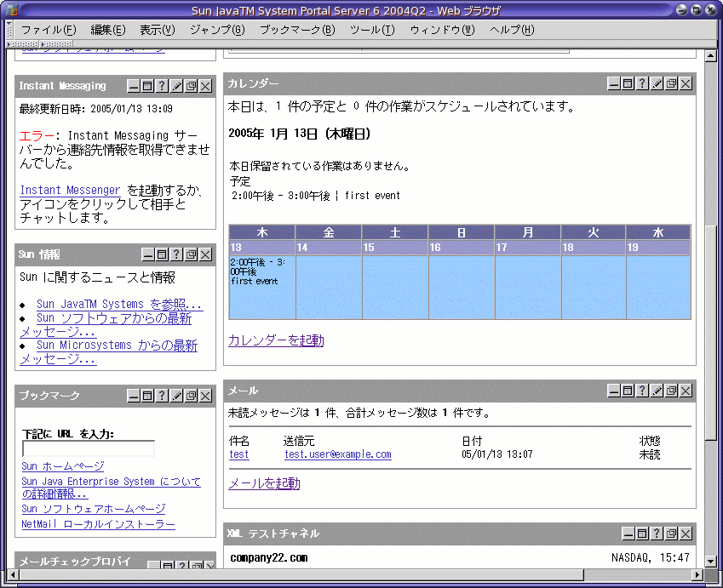Open the ブックマーク(B) menu in menu bar
723x588 pixels.
(x=297, y=30)
